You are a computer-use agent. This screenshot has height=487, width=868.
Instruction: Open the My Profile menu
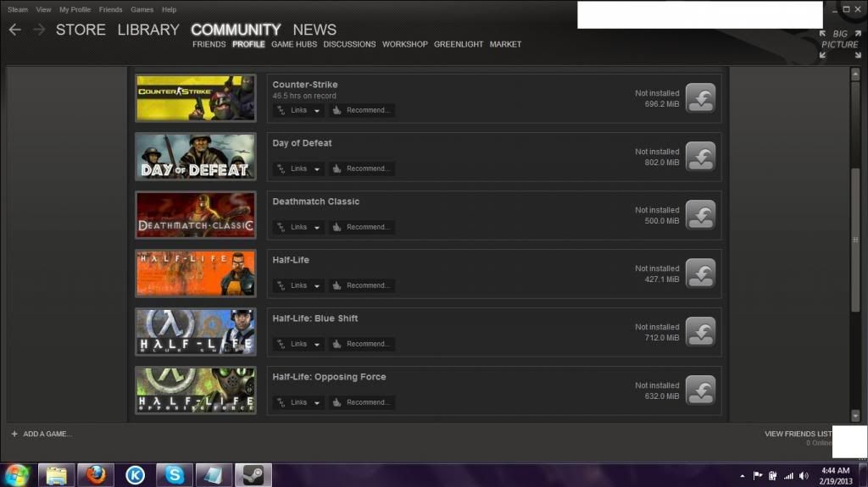(75, 9)
